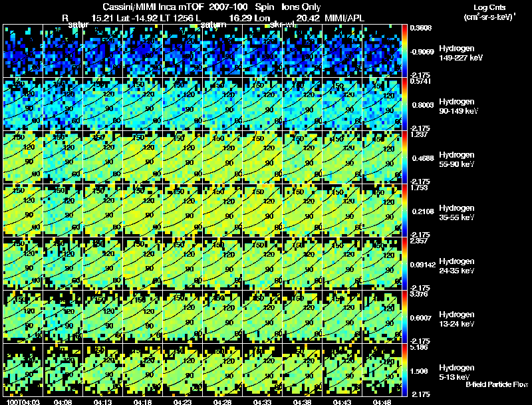
Task: Click the 1.237 colorbar value
Action: coord(419,134)
